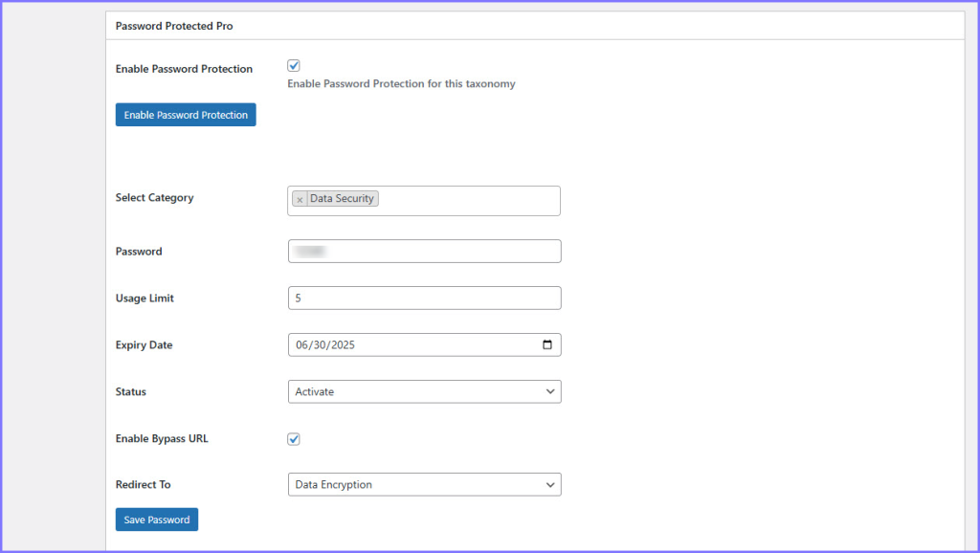The width and height of the screenshot is (980, 553).
Task: Click the Save Password button
Action: [156, 520]
